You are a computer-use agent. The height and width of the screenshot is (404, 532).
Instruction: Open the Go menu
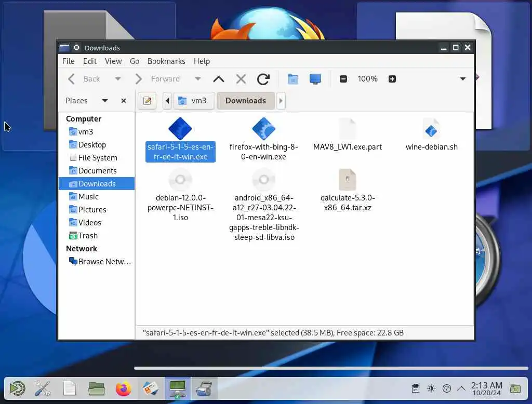coord(135,61)
